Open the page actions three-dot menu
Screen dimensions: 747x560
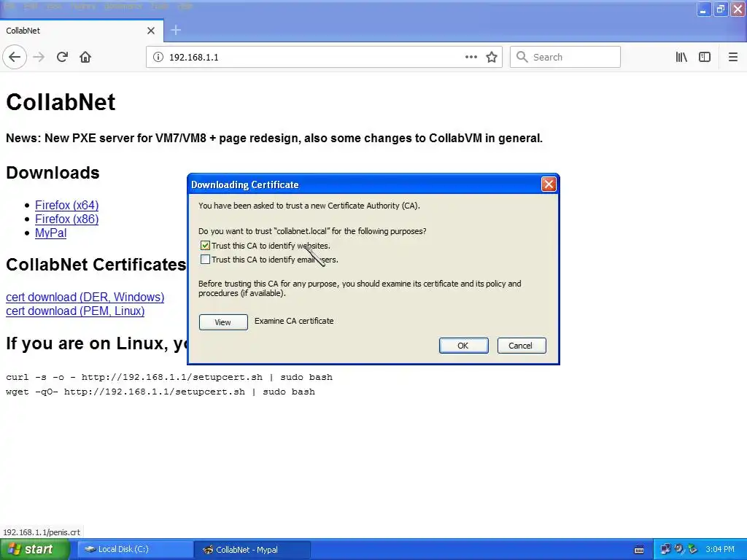click(x=471, y=57)
